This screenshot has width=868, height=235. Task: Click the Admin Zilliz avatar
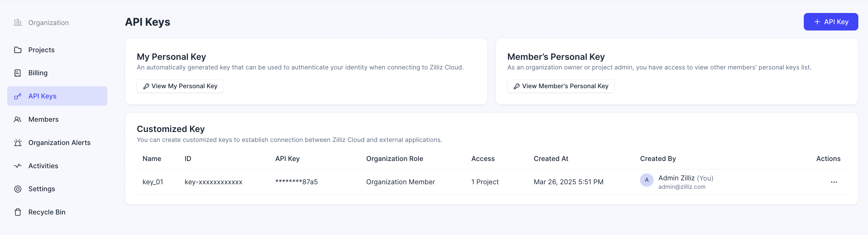point(646,180)
